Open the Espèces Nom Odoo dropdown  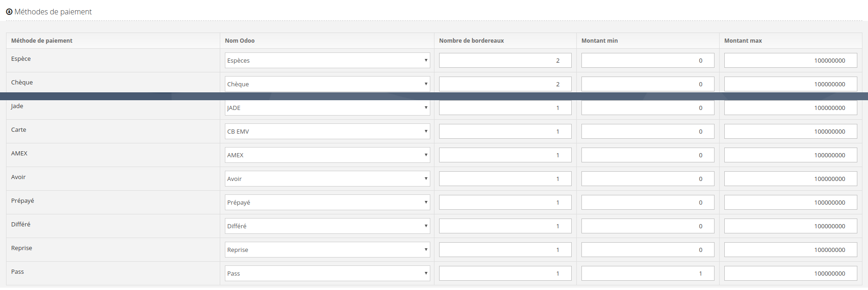pyautogui.click(x=327, y=60)
